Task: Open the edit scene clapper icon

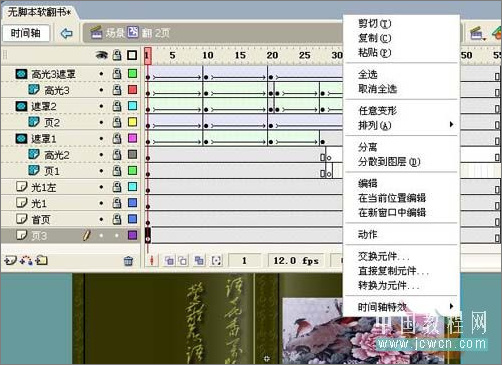Action: [477, 33]
